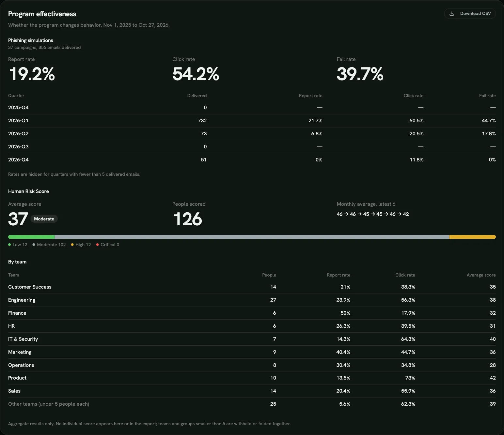The height and width of the screenshot is (435, 504).
Task: Click the gray Moderate segment of the risk bar
Action: coord(252,237)
